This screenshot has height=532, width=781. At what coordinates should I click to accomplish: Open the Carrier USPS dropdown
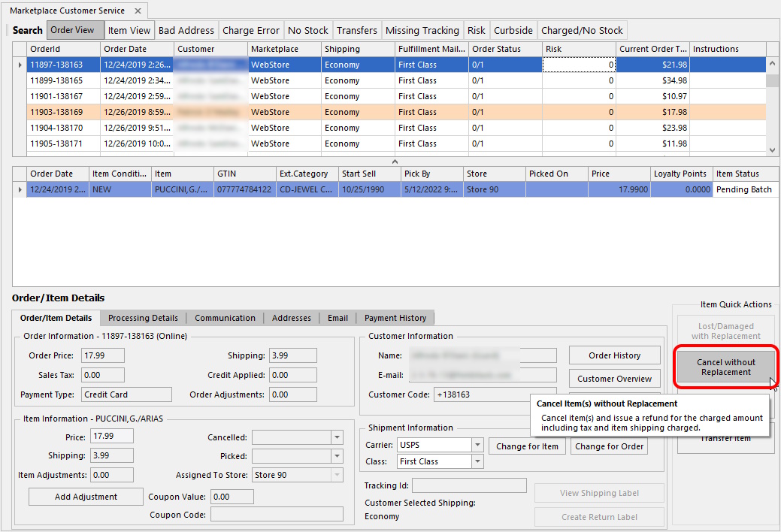click(477, 445)
